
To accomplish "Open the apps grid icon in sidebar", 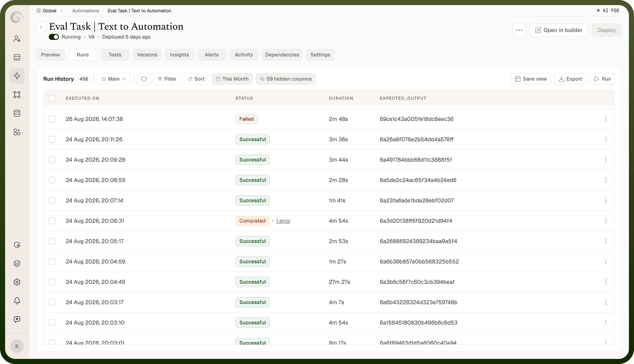I will [17, 132].
